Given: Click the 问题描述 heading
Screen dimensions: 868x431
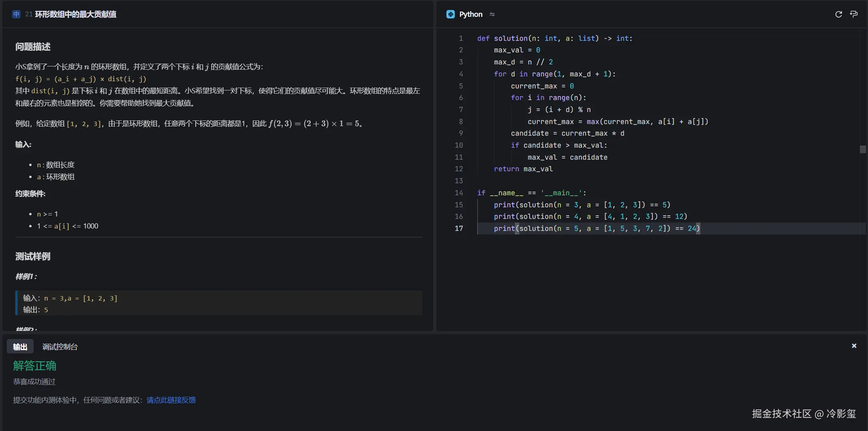Looking at the screenshot, I should pyautogui.click(x=33, y=47).
